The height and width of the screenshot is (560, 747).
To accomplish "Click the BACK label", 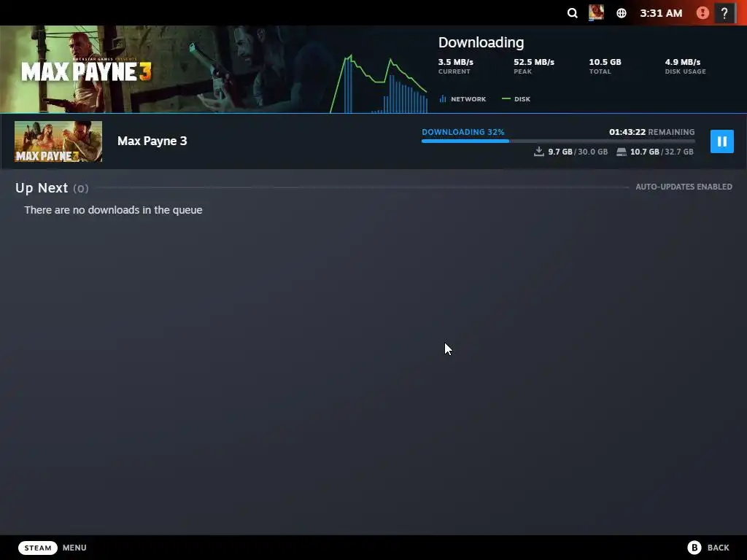I will click(718, 548).
